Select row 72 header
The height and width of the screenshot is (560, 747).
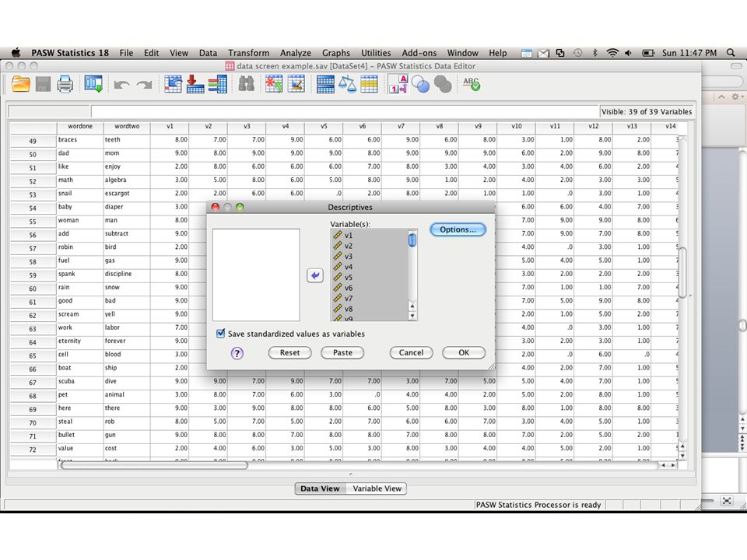click(33, 450)
